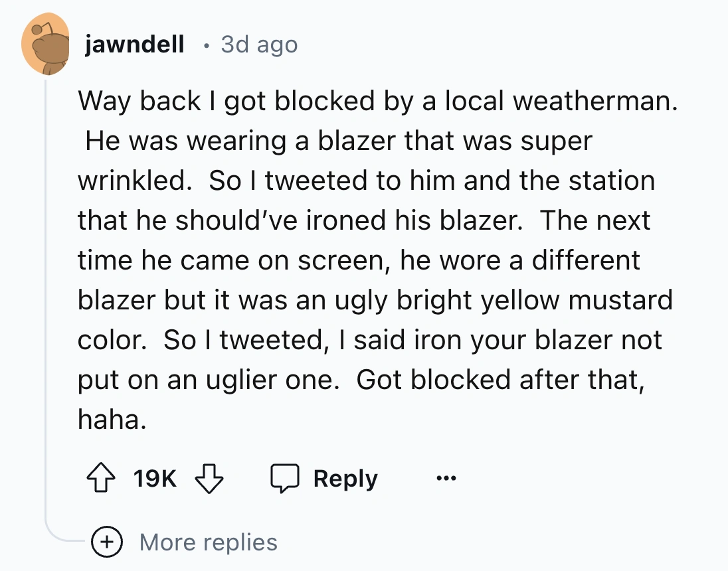Show the "More replies" text link

coord(208,542)
